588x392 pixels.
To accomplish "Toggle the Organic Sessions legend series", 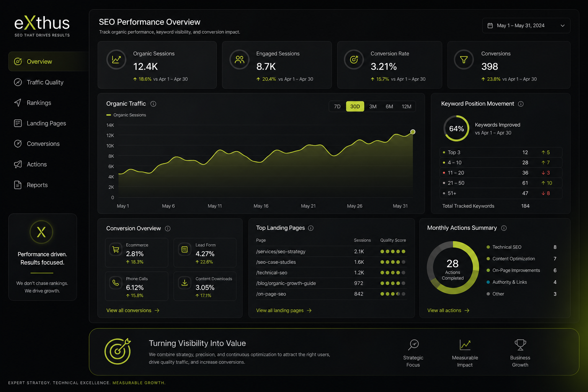I will point(126,115).
